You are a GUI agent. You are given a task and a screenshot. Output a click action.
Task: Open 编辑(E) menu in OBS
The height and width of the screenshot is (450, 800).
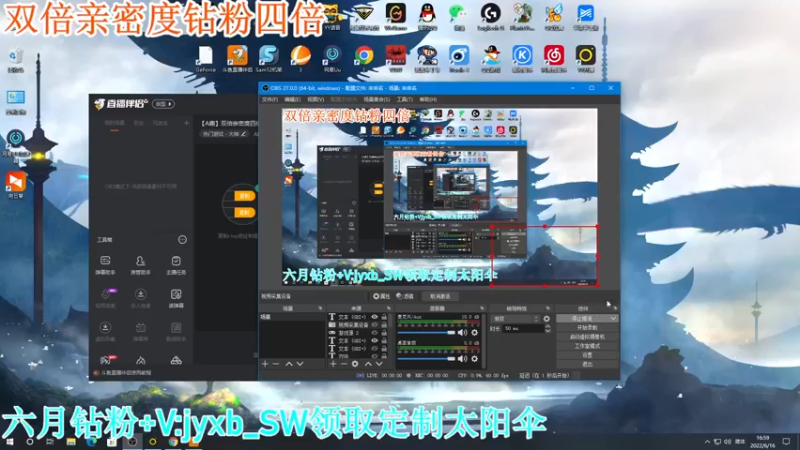coord(292,99)
